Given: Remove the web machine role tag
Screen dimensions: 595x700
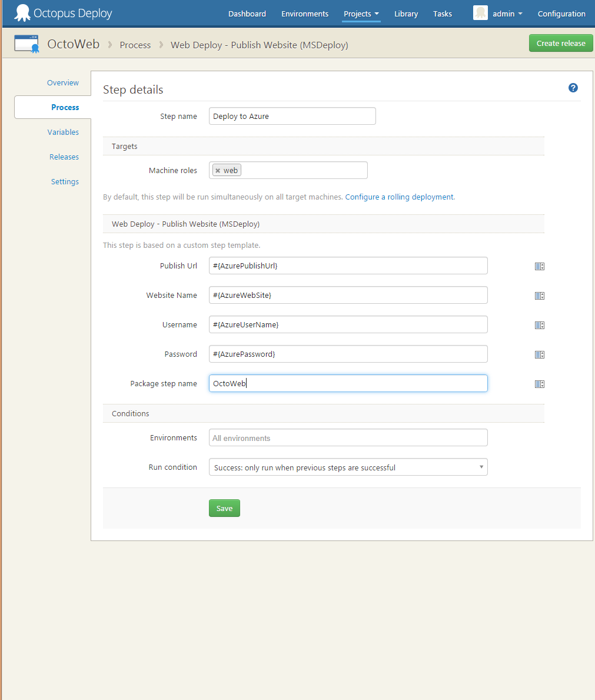Looking at the screenshot, I should click(x=217, y=170).
